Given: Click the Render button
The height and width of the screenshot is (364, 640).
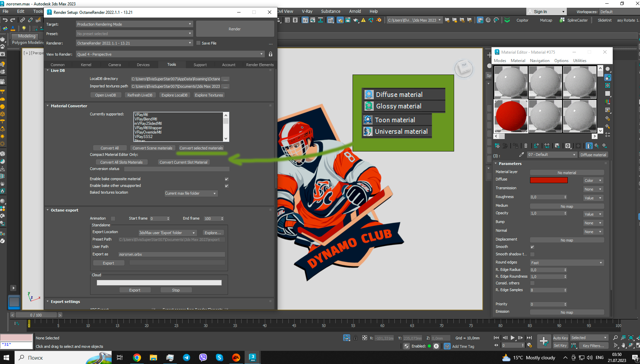Looking at the screenshot, I should [235, 29].
